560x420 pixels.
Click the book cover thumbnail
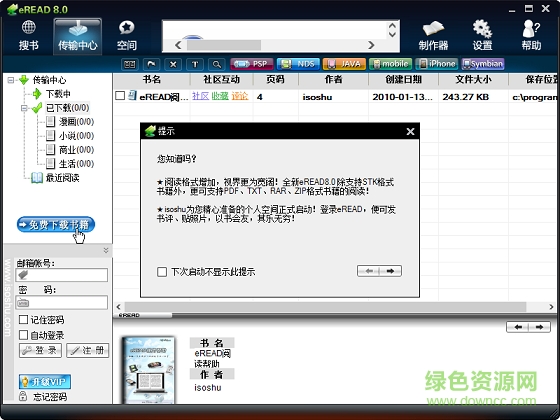pos(149,370)
